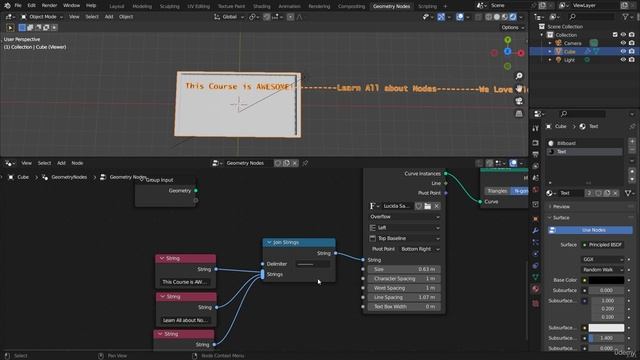Open the Tool properties tab
The image size is (640, 360).
tap(536, 129)
